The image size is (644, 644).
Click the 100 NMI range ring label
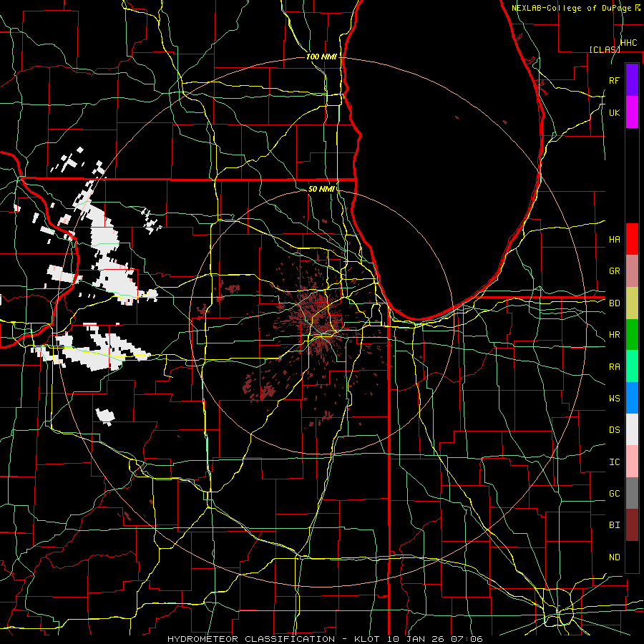tap(321, 57)
